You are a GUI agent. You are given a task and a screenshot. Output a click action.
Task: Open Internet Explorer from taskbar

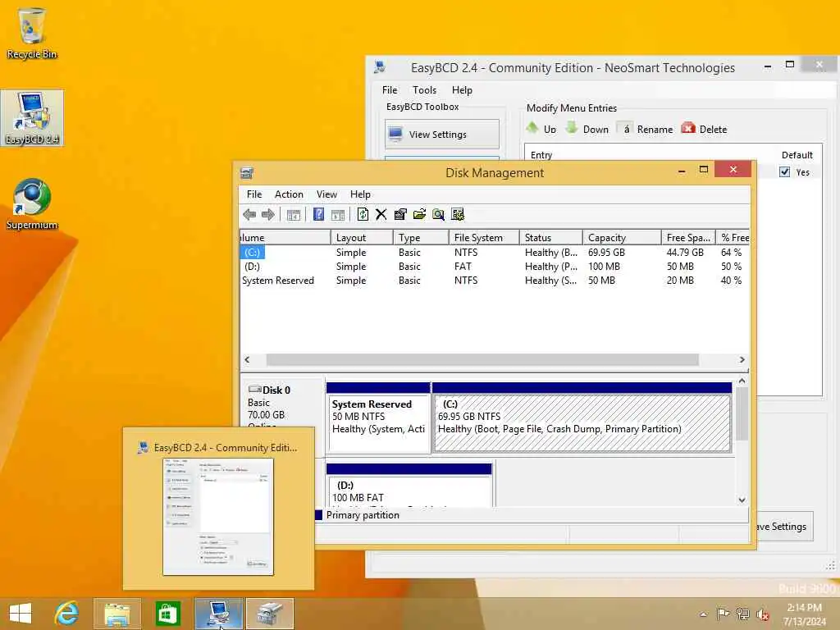[67, 614]
